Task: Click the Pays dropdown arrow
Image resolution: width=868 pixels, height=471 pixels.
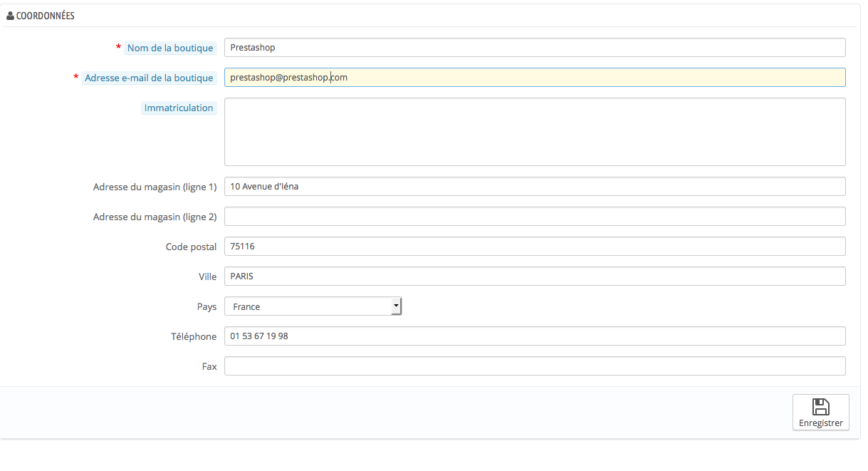Action: pyautogui.click(x=396, y=306)
